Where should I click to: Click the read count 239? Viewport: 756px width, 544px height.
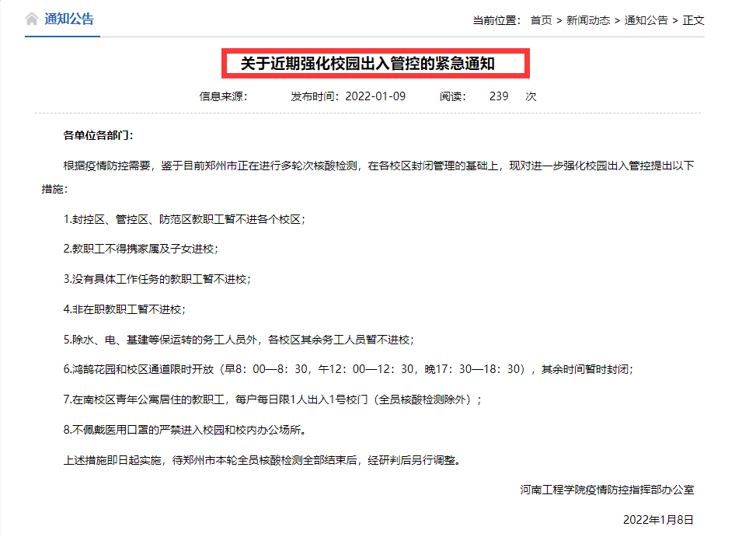pos(499,96)
